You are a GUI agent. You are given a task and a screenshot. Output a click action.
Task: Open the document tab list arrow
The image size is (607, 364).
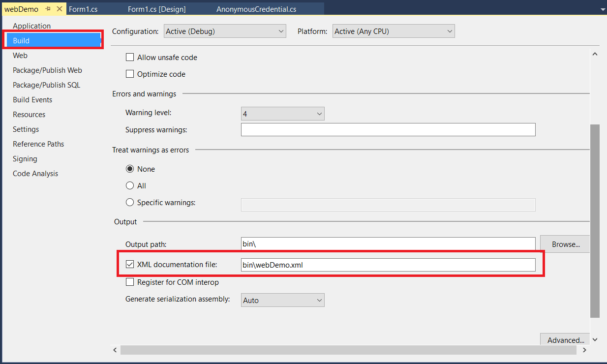click(603, 9)
